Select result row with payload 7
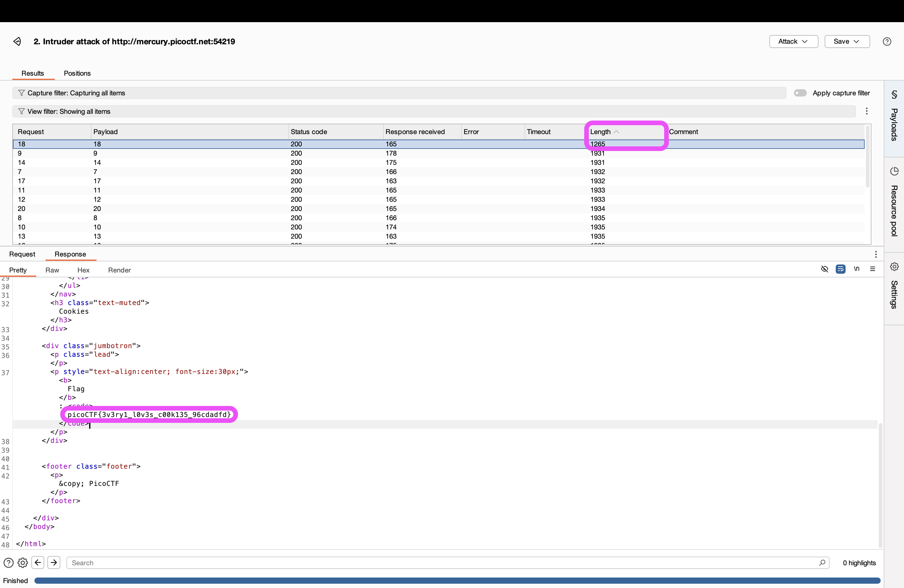This screenshot has height=588, width=904. [439, 172]
